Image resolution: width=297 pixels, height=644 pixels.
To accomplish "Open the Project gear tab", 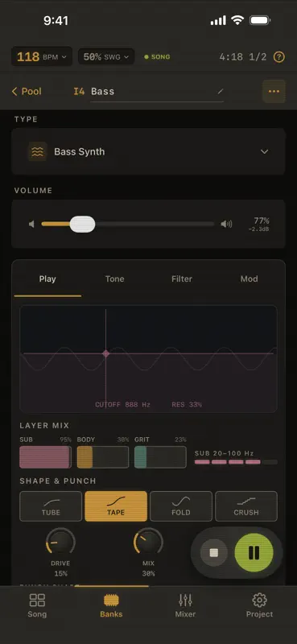I will click(x=259, y=606).
